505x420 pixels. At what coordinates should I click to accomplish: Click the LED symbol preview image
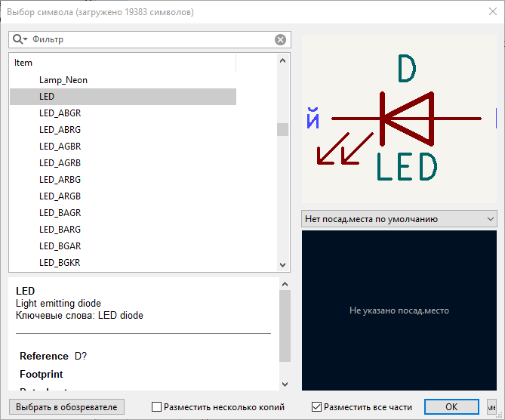399,119
